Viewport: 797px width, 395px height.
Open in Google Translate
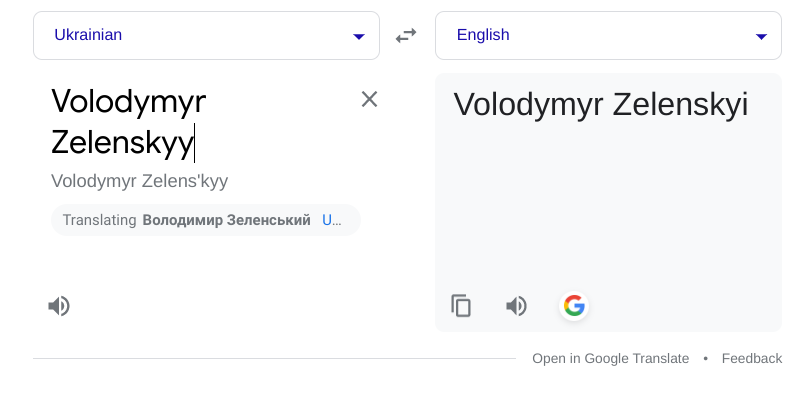click(610, 358)
